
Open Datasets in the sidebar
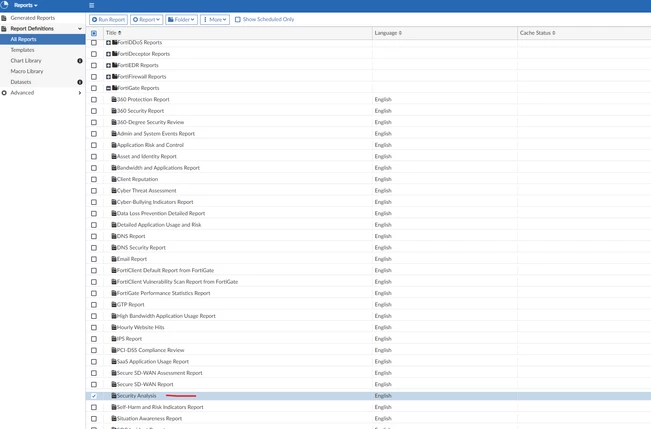pos(21,82)
